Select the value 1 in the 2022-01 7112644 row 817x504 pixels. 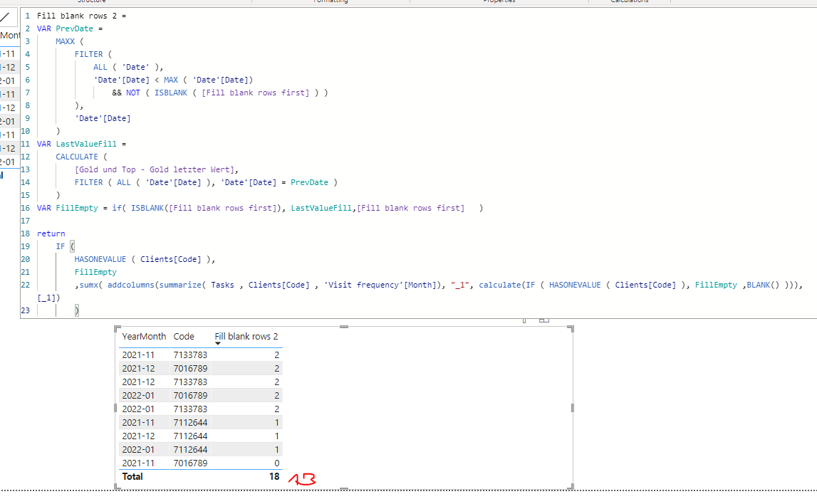pos(276,450)
